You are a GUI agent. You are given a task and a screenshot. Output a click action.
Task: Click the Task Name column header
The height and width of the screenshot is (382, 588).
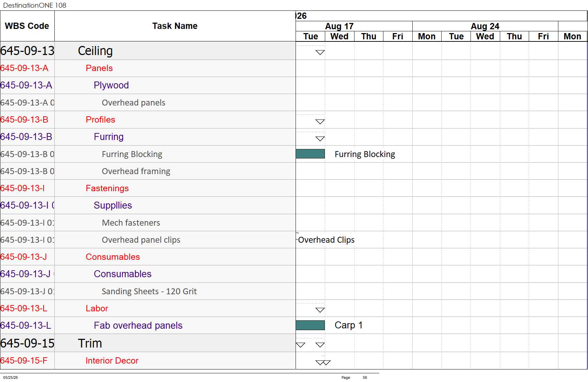175,26
